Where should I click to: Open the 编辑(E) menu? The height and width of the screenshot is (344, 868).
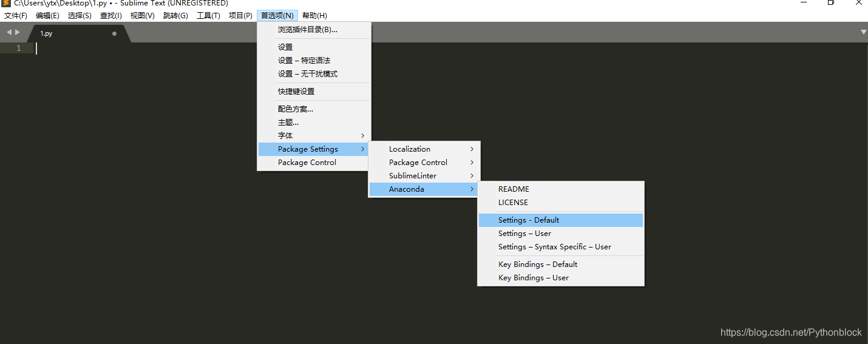point(47,15)
